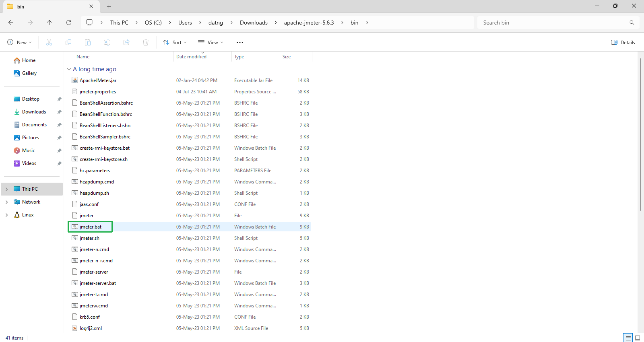Sort by Date modified column header

click(x=191, y=57)
